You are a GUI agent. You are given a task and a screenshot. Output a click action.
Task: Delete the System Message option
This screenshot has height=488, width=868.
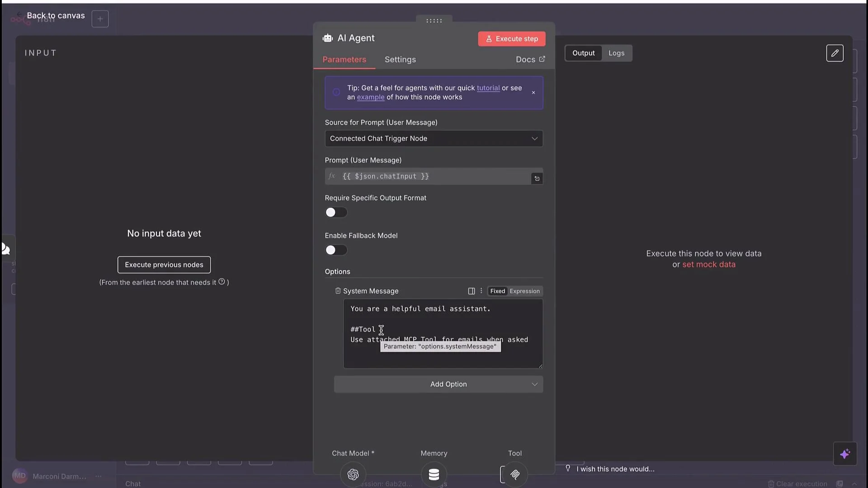coord(338,291)
